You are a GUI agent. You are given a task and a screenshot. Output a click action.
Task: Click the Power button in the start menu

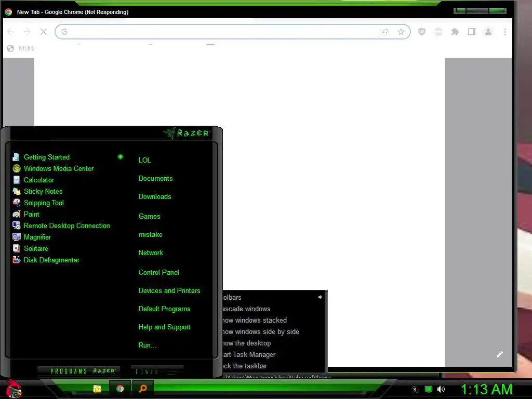coord(157,371)
